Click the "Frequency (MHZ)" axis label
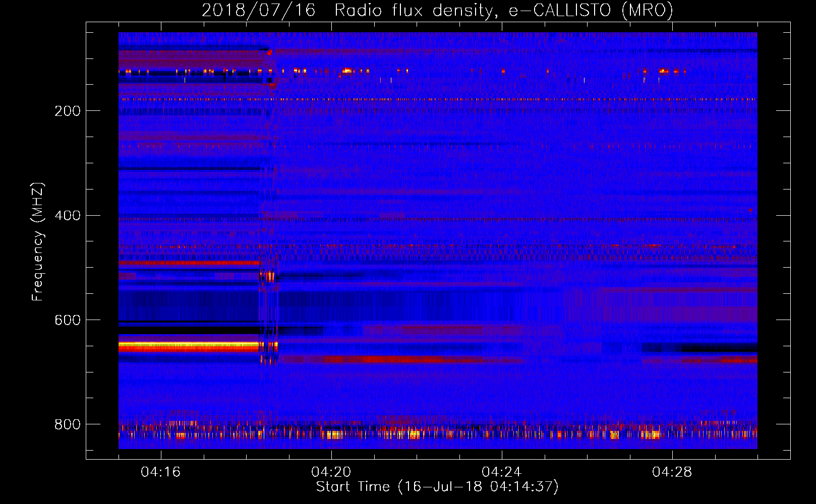Image resolution: width=816 pixels, height=504 pixels. (x=38, y=241)
